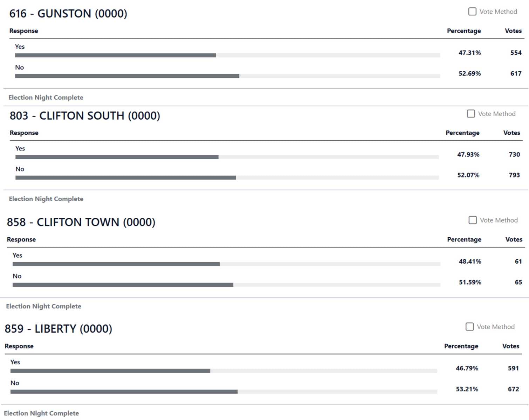Image resolution: width=529 pixels, height=420 pixels.
Task: Check Vote Method box for Clifton South
Action: 471,114
